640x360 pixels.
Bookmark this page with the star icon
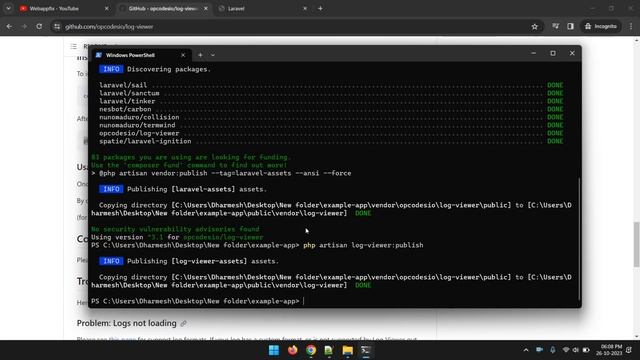[x=535, y=27]
